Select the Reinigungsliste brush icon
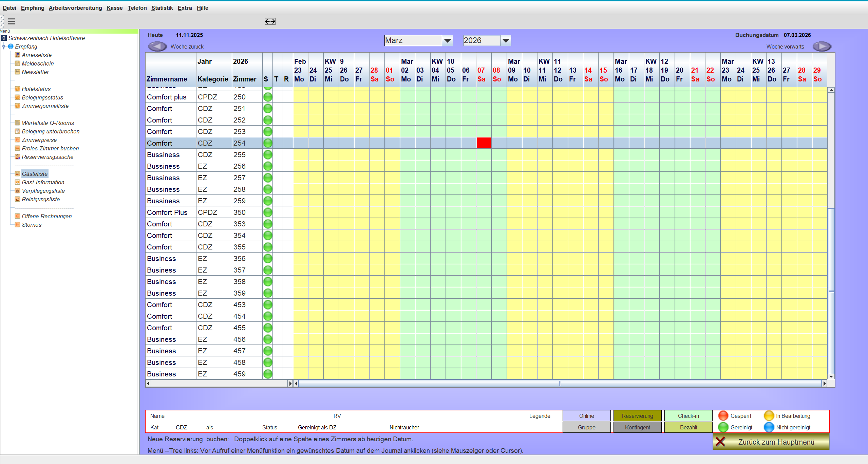Image resolution: width=868 pixels, height=464 pixels. click(x=17, y=199)
